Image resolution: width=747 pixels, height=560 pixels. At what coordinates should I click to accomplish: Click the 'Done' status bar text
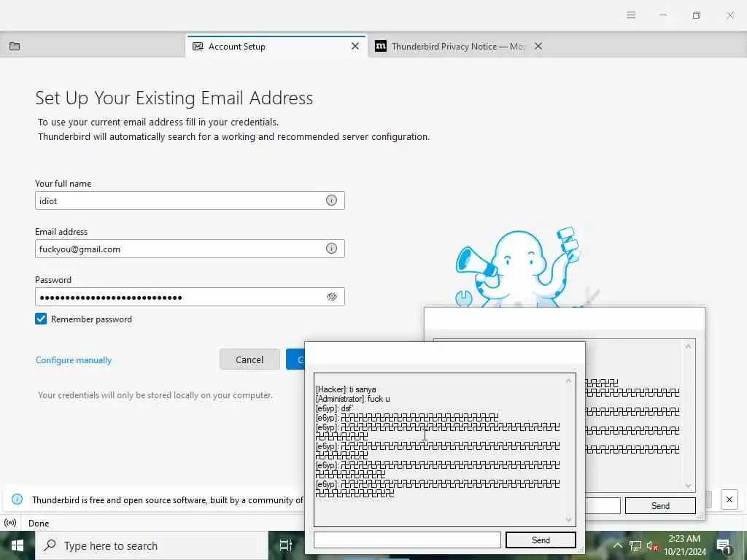point(39,524)
